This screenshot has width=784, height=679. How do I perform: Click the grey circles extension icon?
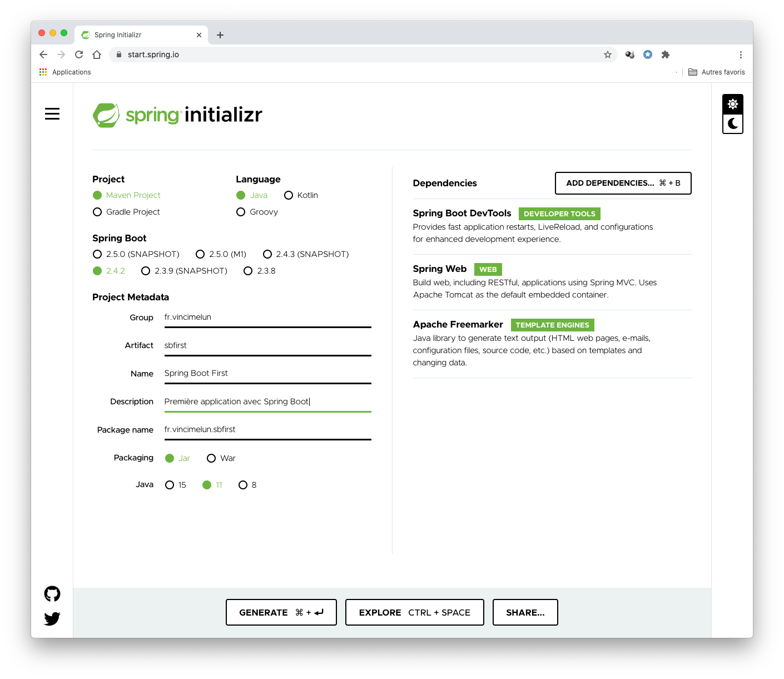[x=630, y=54]
